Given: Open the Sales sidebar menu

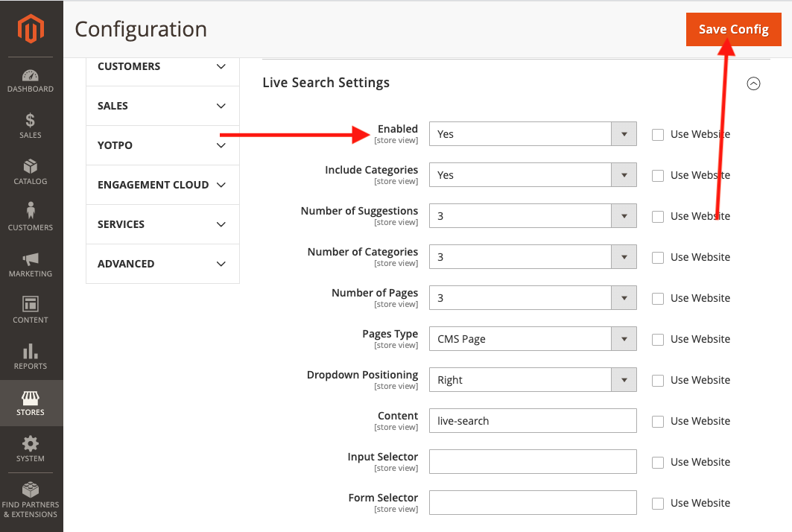Looking at the screenshot, I should tap(31, 126).
